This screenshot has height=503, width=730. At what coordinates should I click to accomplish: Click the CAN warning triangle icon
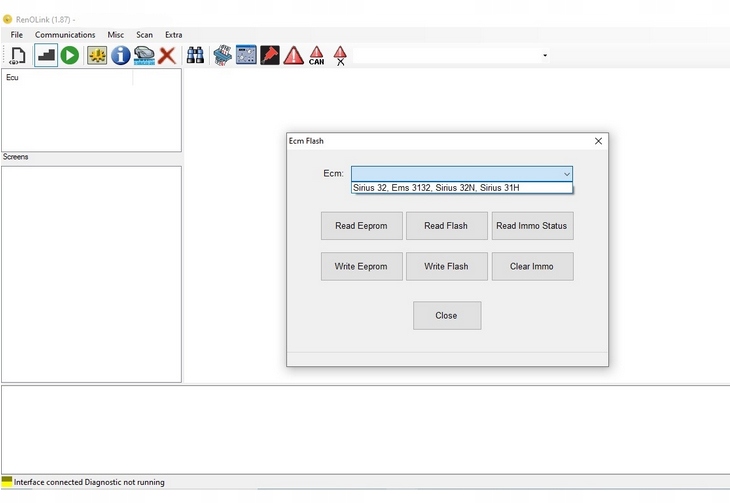317,55
